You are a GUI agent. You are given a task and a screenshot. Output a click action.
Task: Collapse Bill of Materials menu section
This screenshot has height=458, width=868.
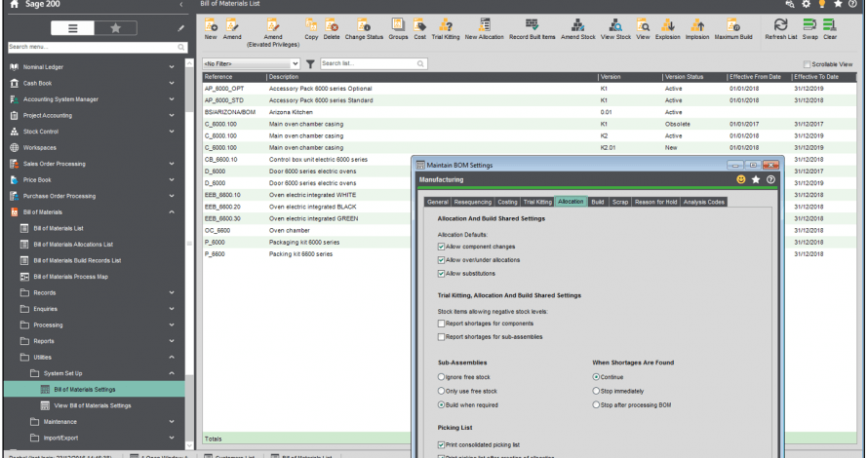point(172,211)
